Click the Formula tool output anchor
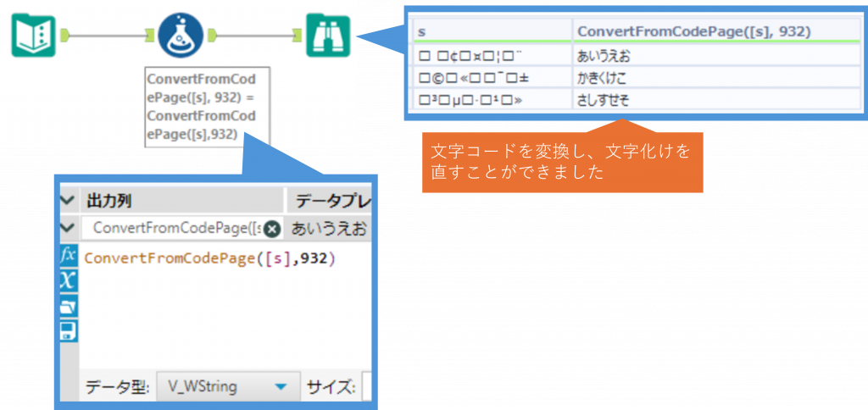 pos(212,36)
